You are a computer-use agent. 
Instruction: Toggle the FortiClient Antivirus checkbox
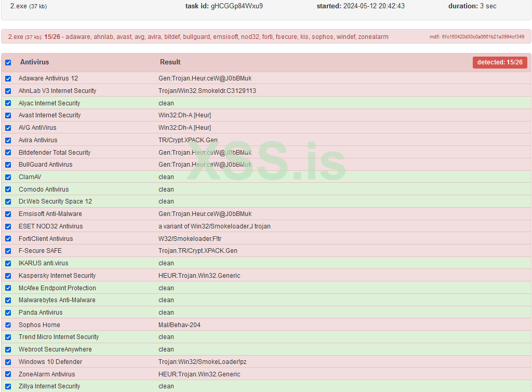(x=8, y=239)
